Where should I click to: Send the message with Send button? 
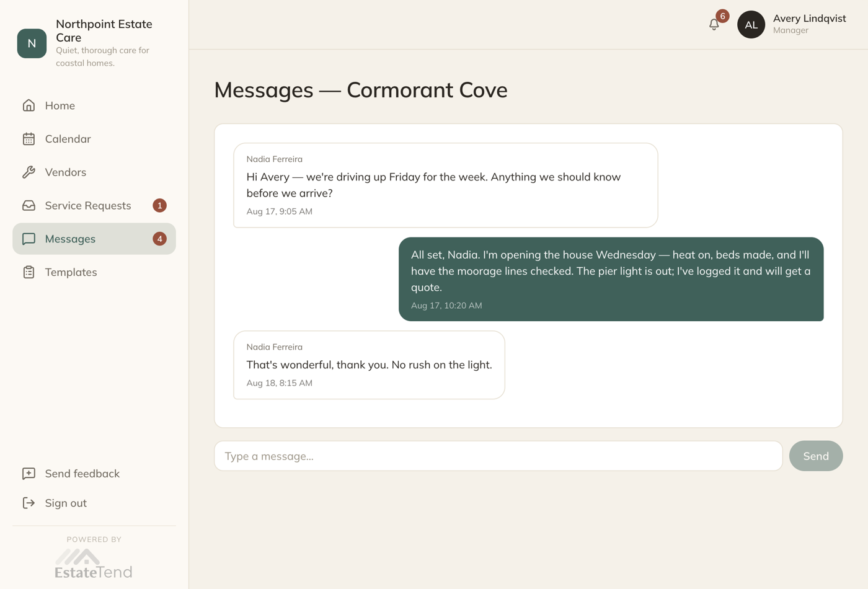click(816, 456)
